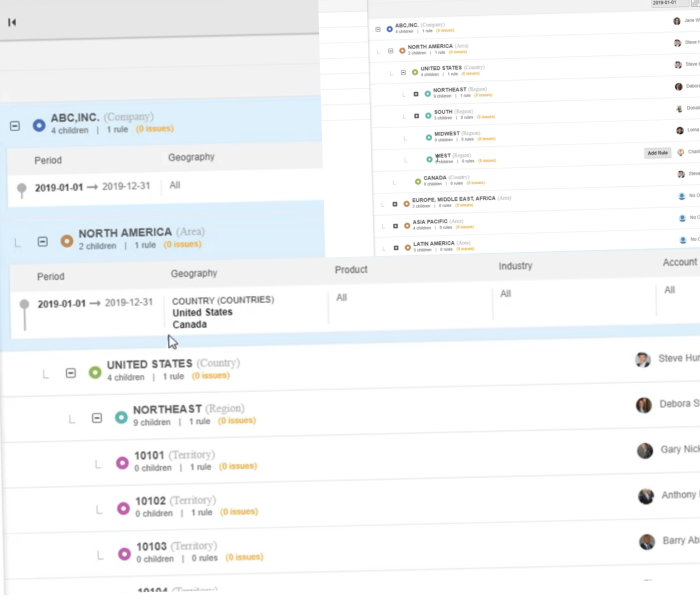The height and width of the screenshot is (600, 700).
Task: Click the skip-to-start icon in the top-left bar
Action: 12,22
